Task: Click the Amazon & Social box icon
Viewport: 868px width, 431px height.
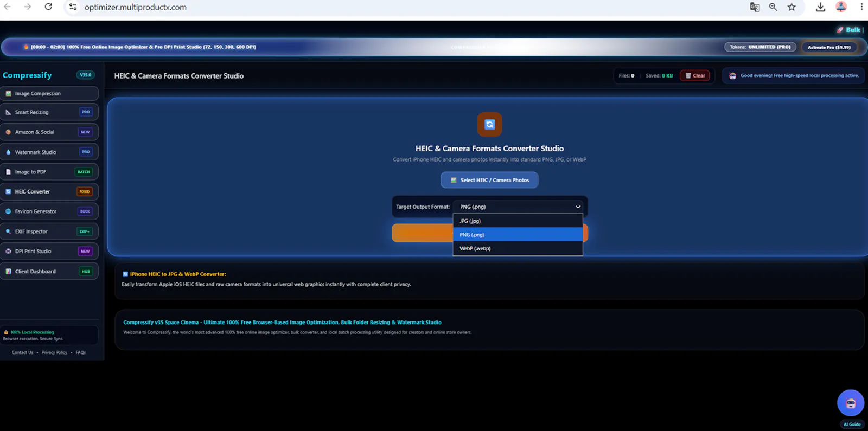Action: click(8, 132)
